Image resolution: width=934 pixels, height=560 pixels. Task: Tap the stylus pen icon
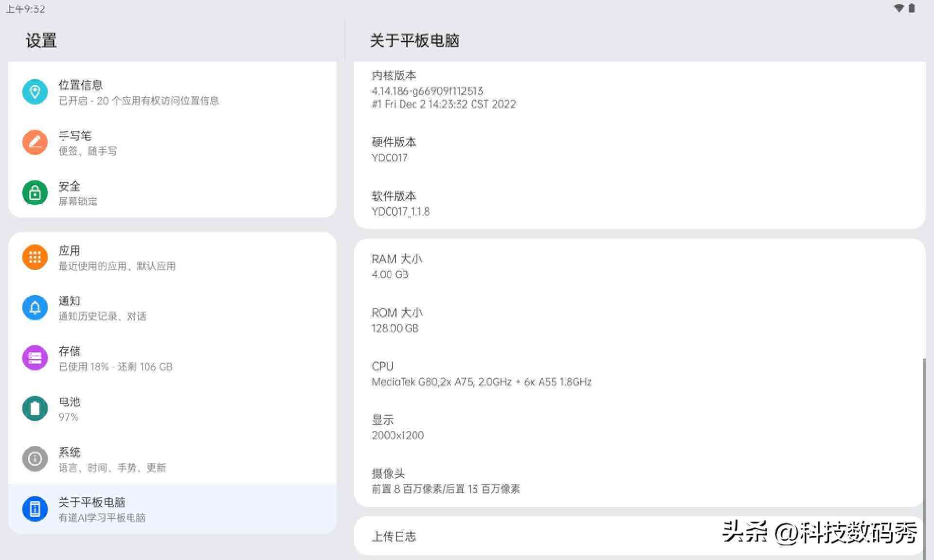pos(35,142)
